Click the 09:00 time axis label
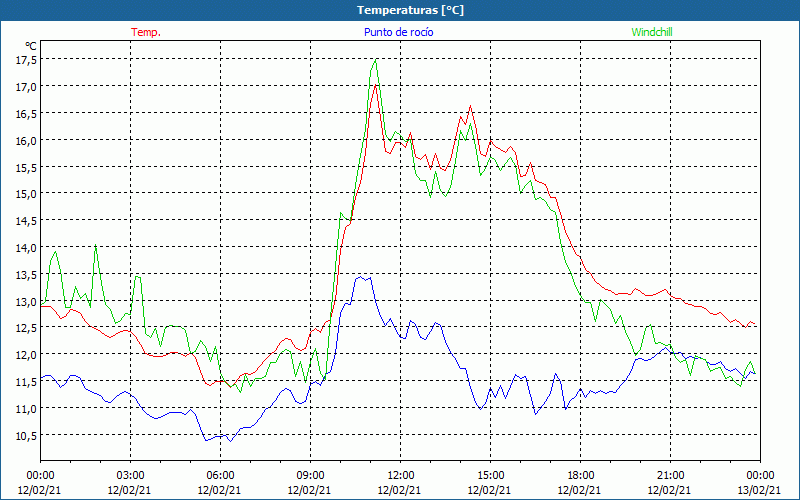800x500 pixels. tap(310, 476)
